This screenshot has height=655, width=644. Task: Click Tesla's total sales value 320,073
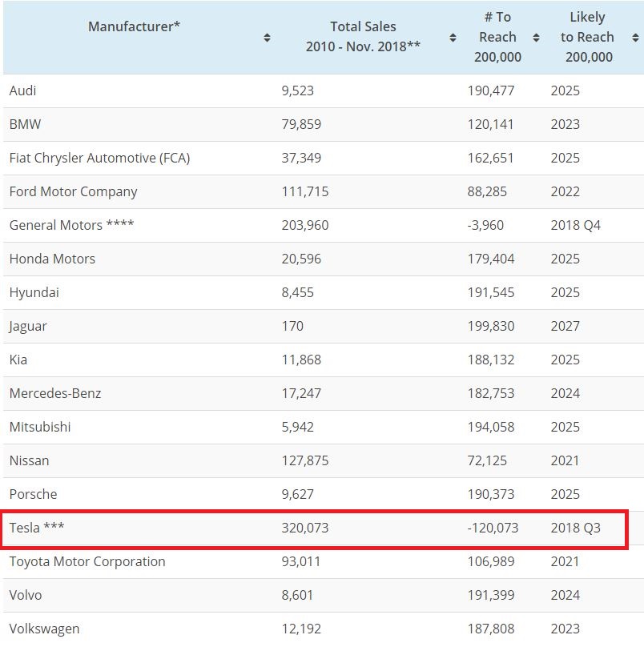tap(305, 528)
